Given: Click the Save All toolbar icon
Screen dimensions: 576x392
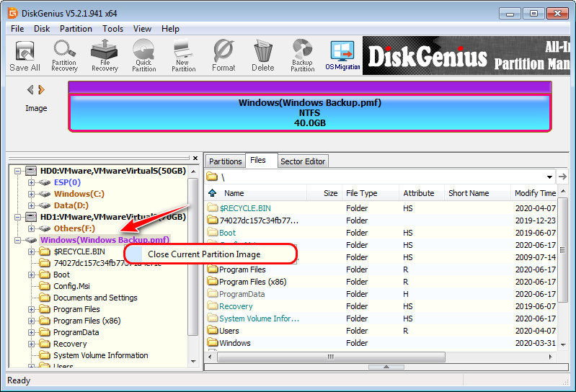Looking at the screenshot, I should click(25, 55).
